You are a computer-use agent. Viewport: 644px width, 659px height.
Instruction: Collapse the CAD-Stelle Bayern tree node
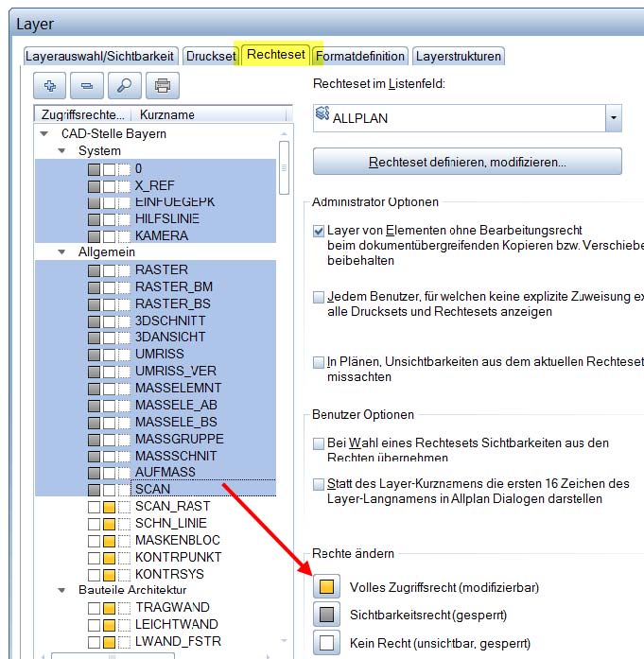pos(45,133)
